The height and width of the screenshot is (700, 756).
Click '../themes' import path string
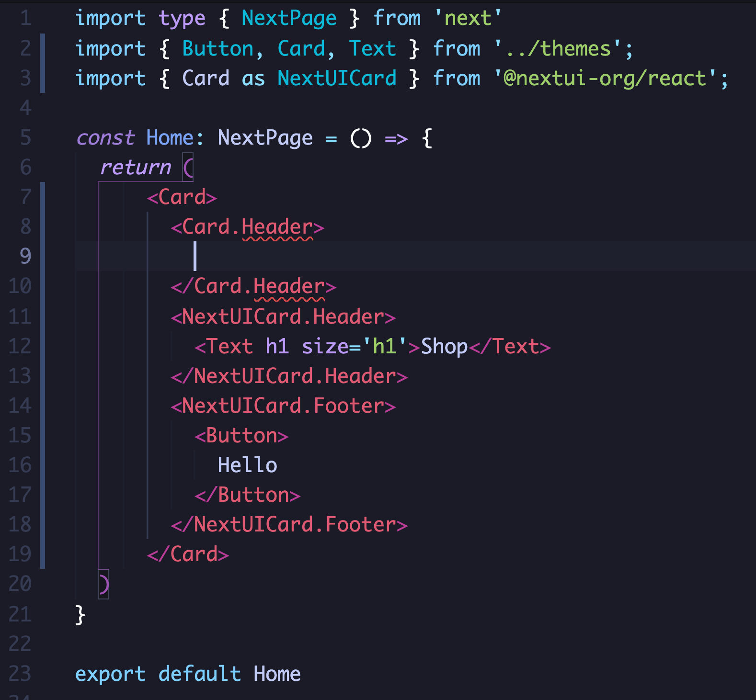[558, 48]
